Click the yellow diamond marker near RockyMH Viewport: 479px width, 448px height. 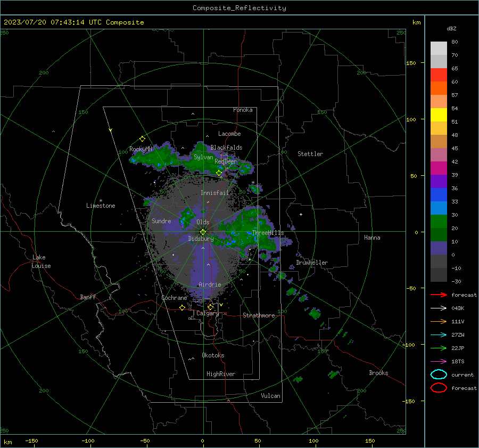pyautogui.click(x=142, y=139)
